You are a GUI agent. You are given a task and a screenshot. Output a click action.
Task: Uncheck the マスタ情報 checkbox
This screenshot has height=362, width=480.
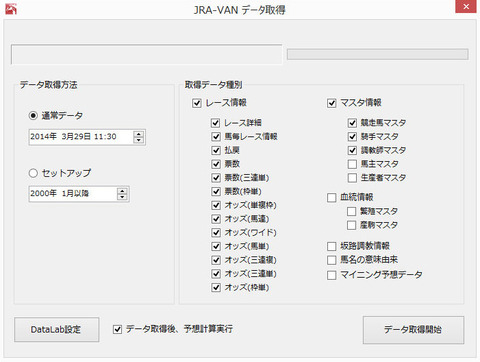(331, 103)
